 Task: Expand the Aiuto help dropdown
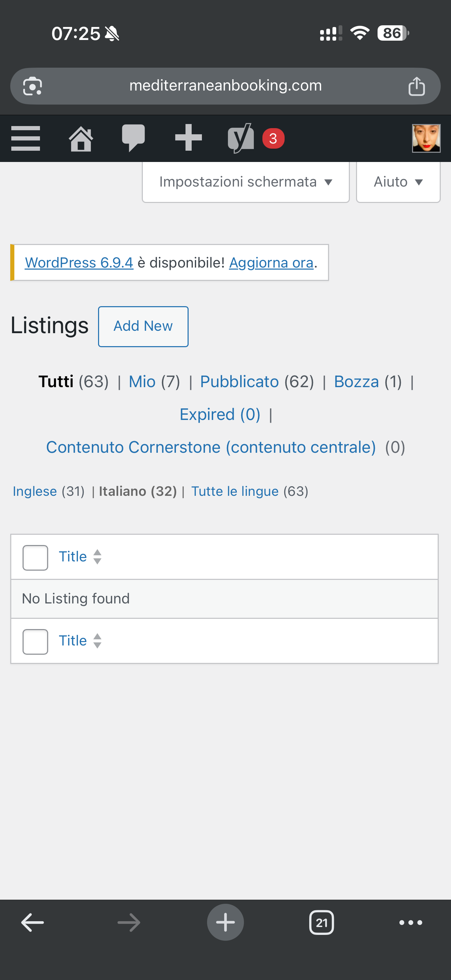[398, 182]
